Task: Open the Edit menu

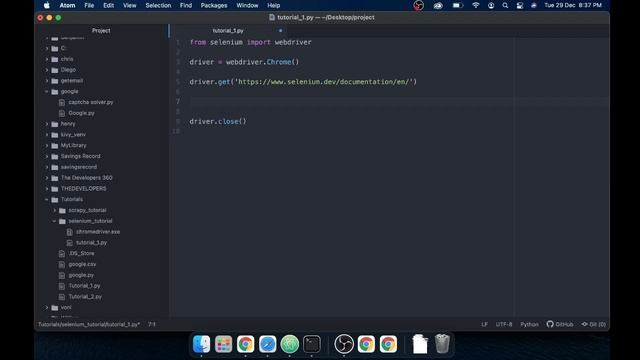Action: [x=109, y=5]
